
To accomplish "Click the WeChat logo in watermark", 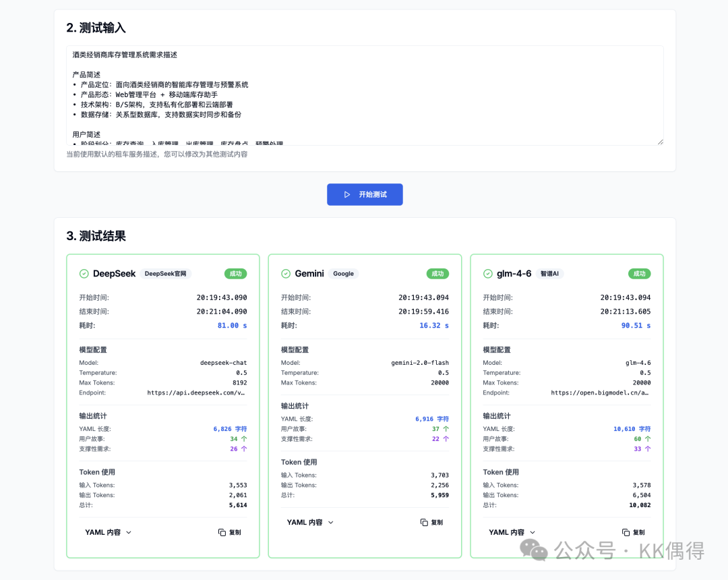I will [x=539, y=551].
